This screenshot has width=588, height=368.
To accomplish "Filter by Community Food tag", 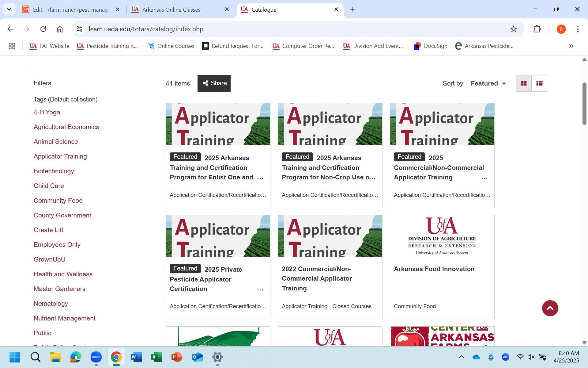I will click(x=58, y=201).
